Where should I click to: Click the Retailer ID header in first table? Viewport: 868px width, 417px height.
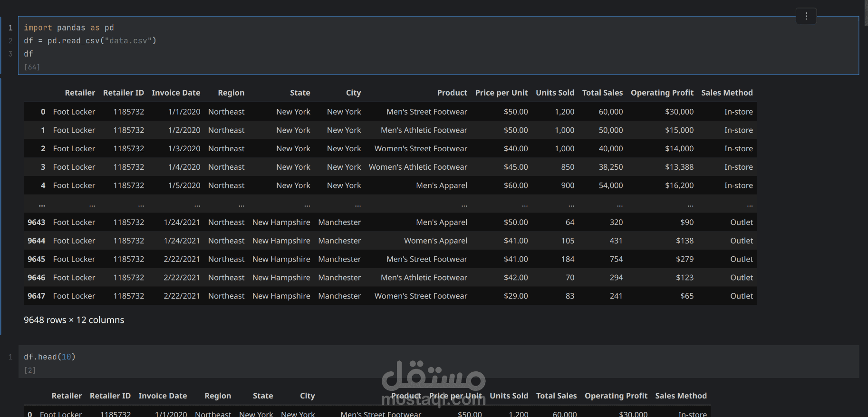(124, 93)
